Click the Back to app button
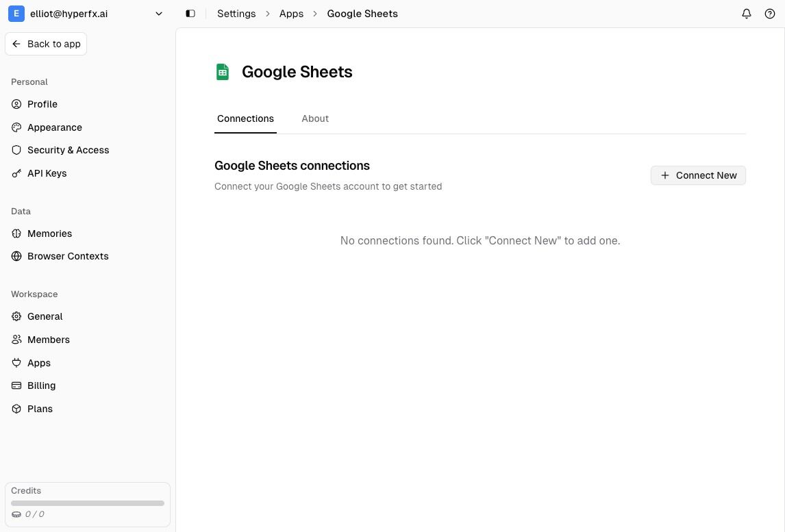Viewport: 785px width, 532px height. coord(46,44)
